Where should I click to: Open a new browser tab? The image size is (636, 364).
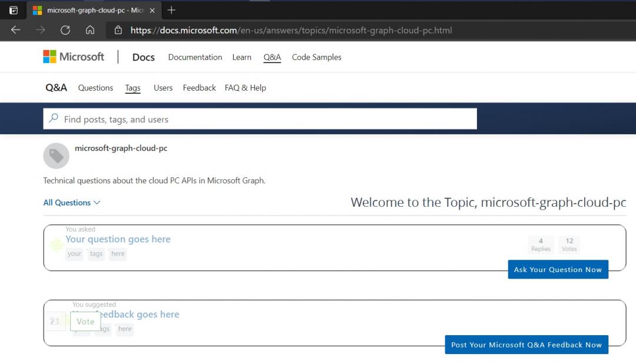click(x=171, y=10)
